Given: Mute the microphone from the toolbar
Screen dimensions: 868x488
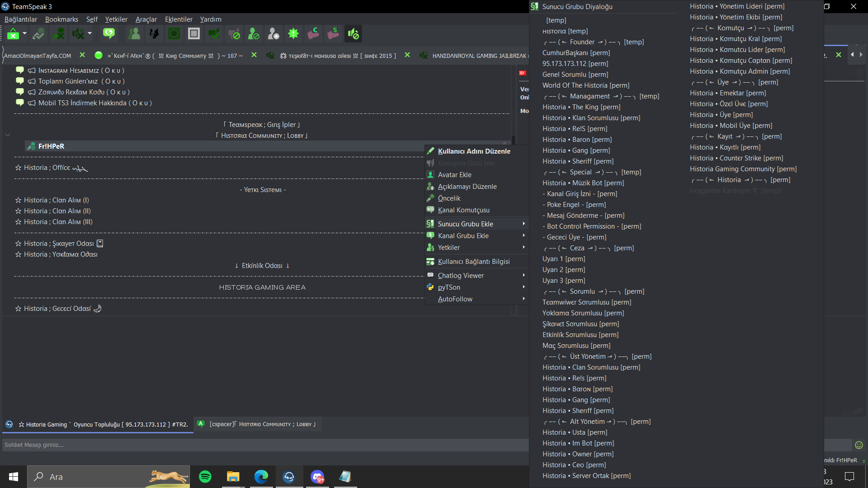Looking at the screenshot, I should click(x=58, y=34).
